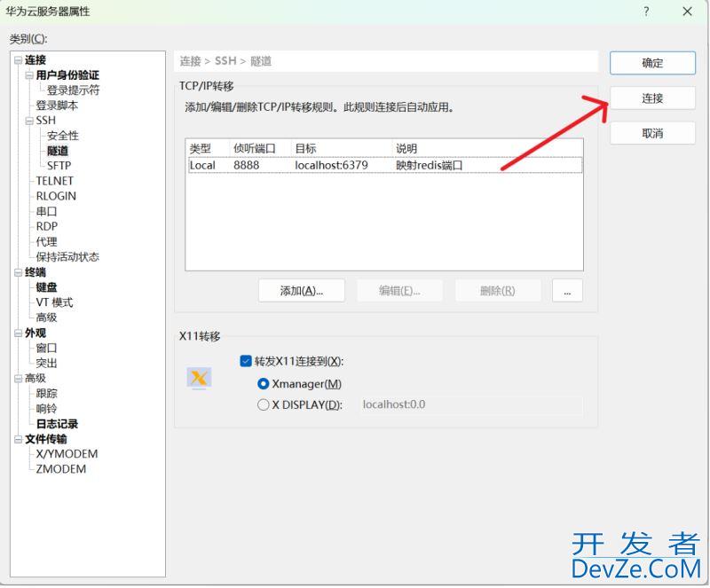
Task: Click the localhost:6379 target cell
Action: click(x=331, y=165)
